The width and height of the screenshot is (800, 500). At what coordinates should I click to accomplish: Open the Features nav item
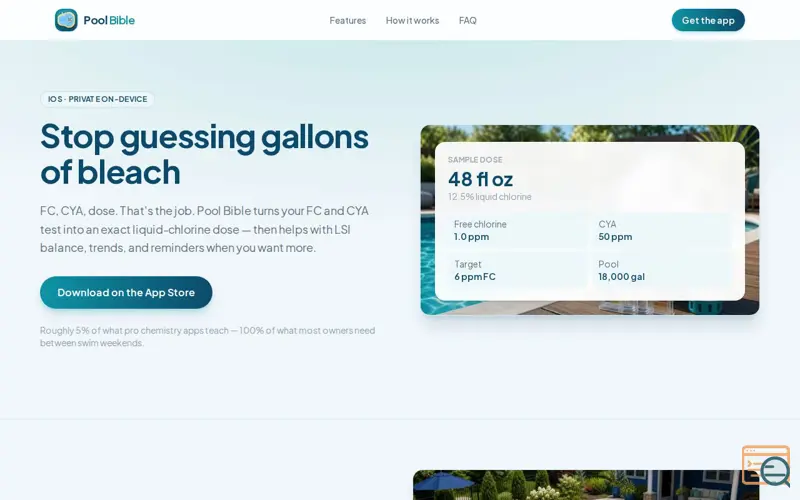pyautogui.click(x=347, y=20)
